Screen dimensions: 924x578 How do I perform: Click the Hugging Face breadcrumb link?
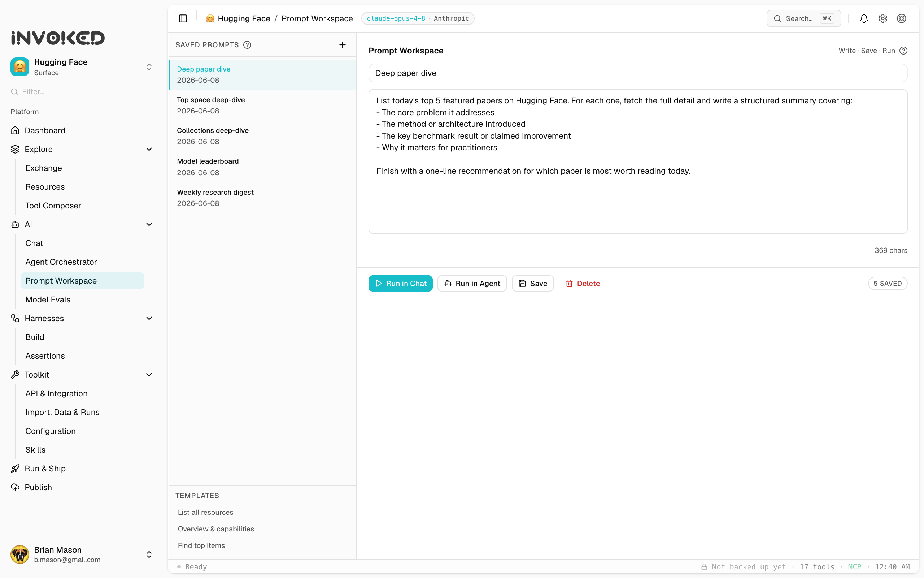point(244,18)
